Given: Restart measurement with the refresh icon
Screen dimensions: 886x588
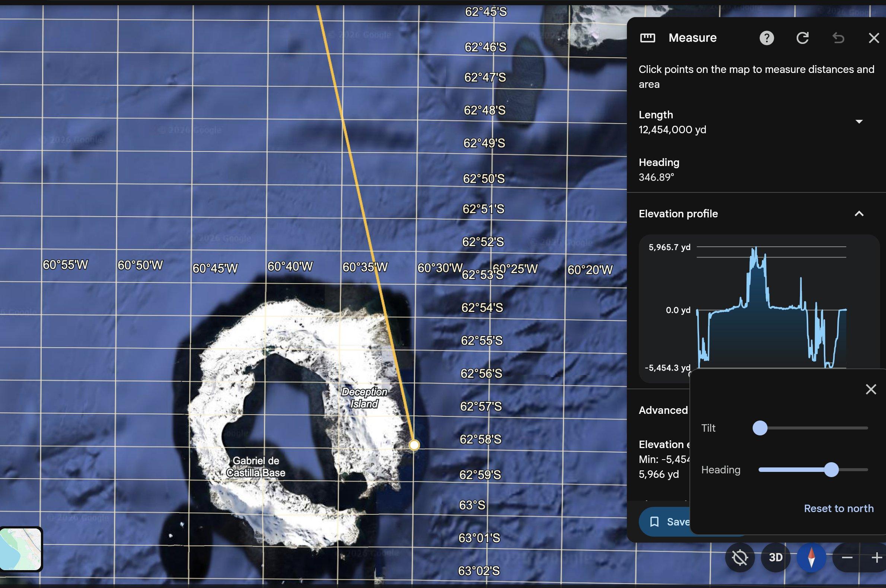Looking at the screenshot, I should pyautogui.click(x=802, y=38).
